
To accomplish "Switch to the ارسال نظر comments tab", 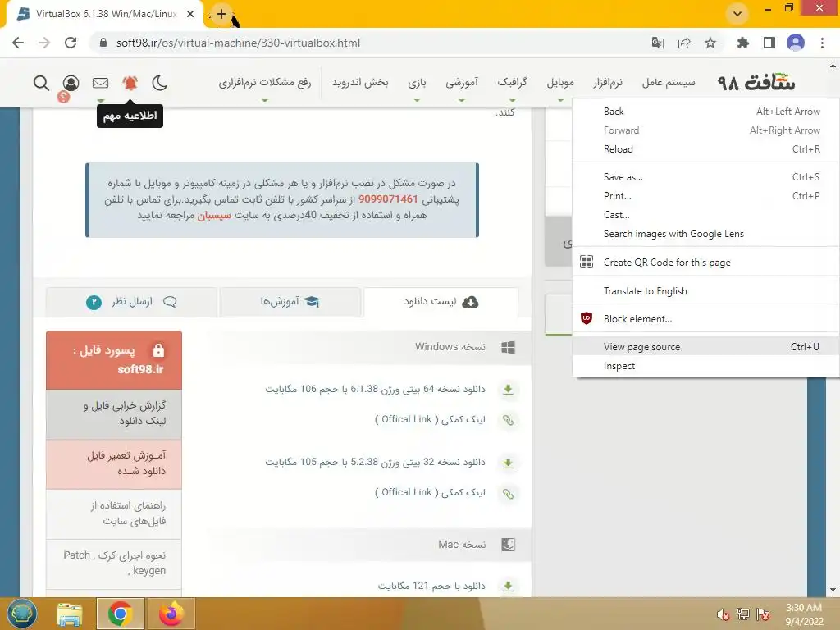I will click(x=132, y=302).
